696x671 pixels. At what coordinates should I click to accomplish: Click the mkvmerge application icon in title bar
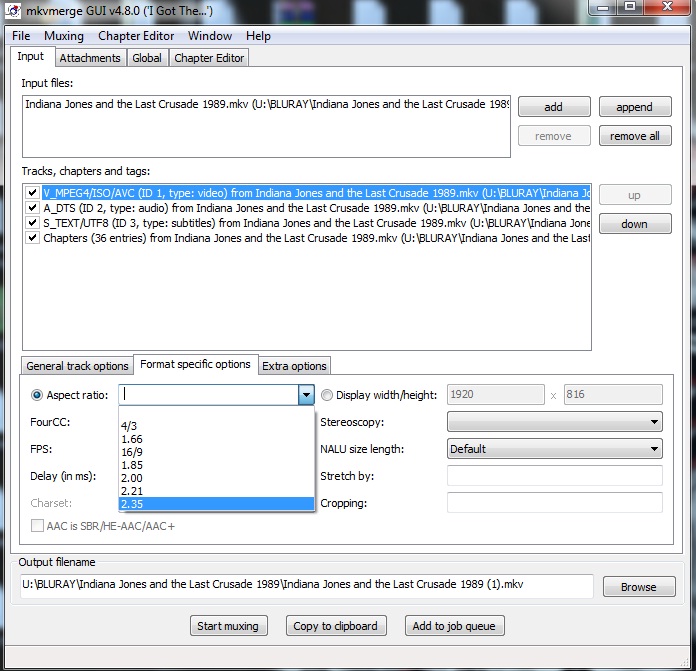click(x=13, y=10)
